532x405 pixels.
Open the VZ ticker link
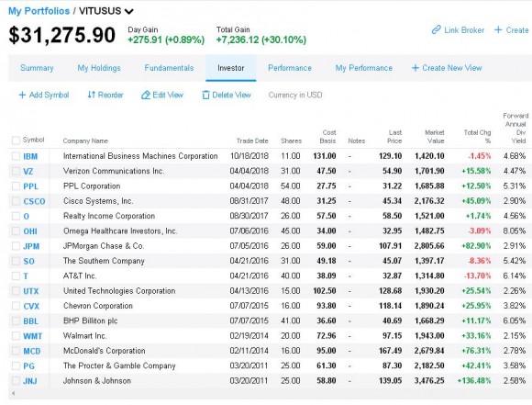pyautogui.click(x=28, y=171)
